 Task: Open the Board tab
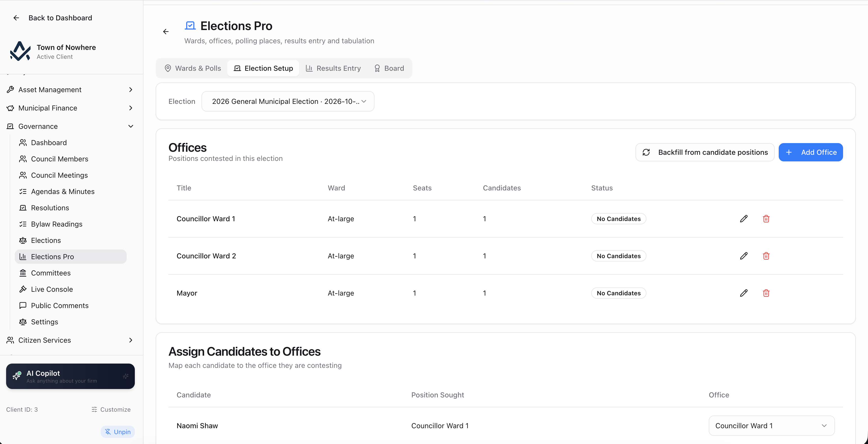[x=389, y=68]
